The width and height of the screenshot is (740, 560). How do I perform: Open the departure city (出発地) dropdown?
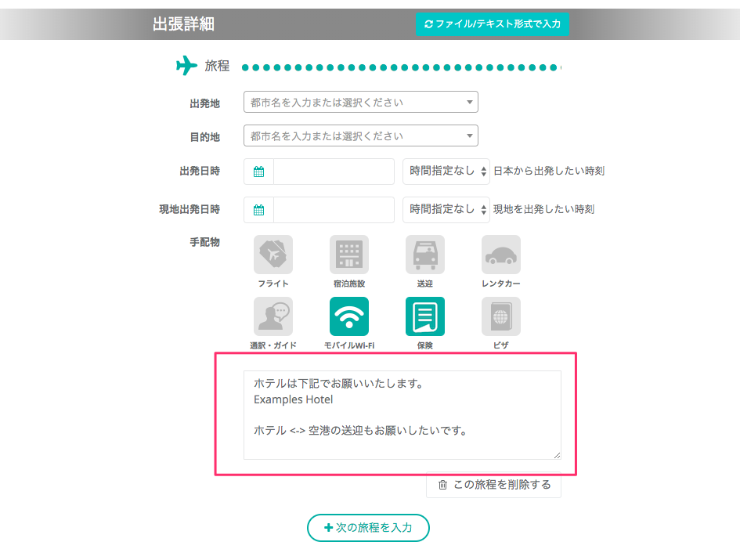361,102
